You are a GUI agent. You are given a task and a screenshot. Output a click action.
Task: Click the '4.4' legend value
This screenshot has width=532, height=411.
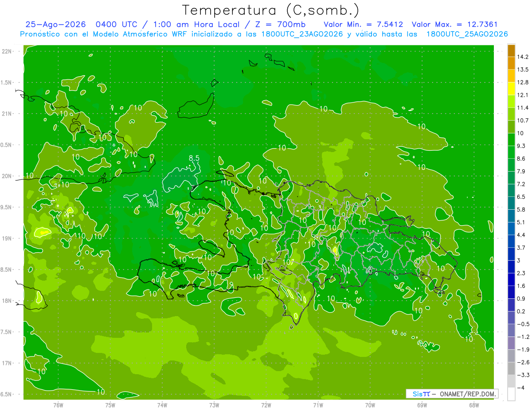[x=521, y=235]
